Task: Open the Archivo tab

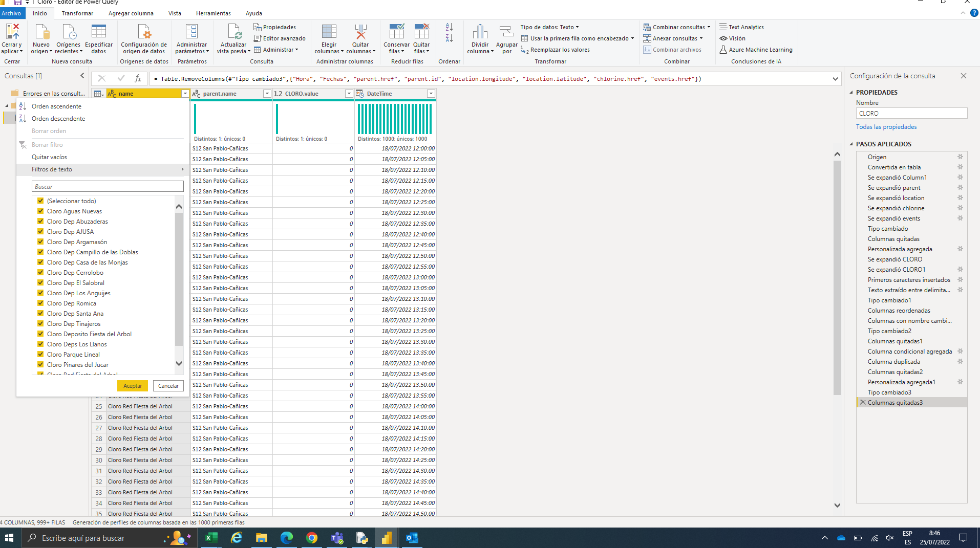Action: tap(11, 13)
